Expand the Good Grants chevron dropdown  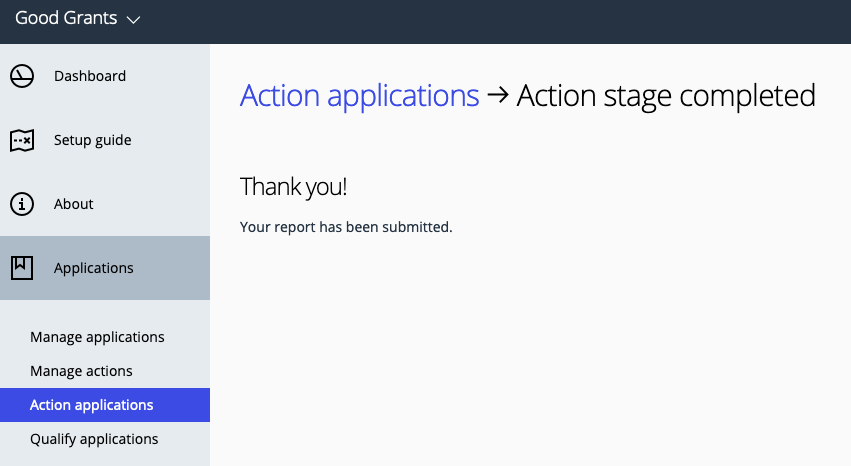134,20
